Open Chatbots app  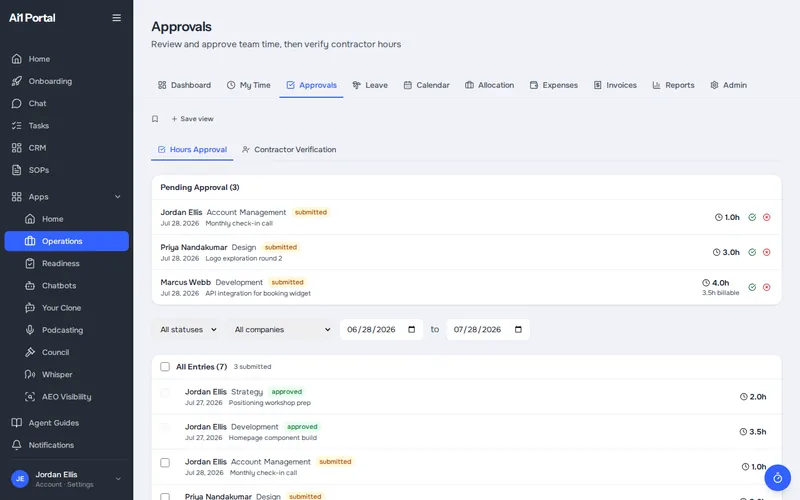[66, 286]
